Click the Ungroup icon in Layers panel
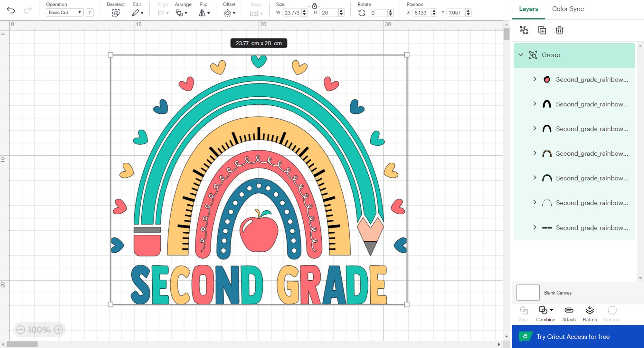 pyautogui.click(x=524, y=30)
